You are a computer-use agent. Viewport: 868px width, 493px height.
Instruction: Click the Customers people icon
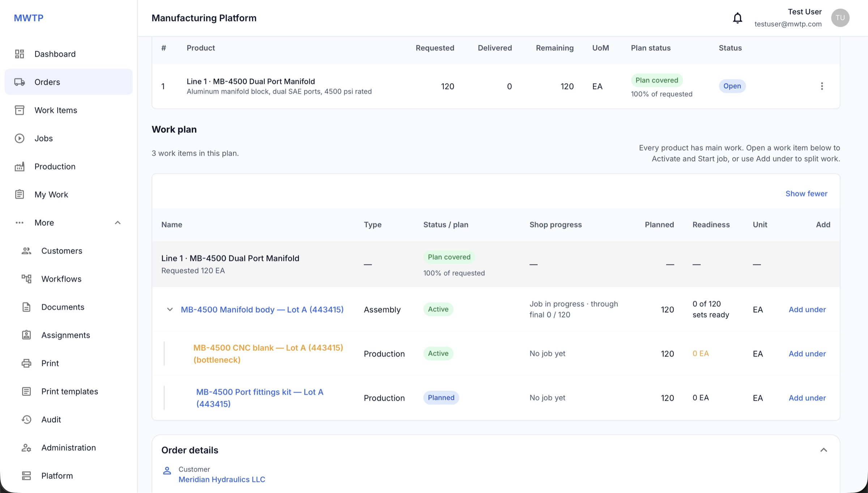pos(26,251)
